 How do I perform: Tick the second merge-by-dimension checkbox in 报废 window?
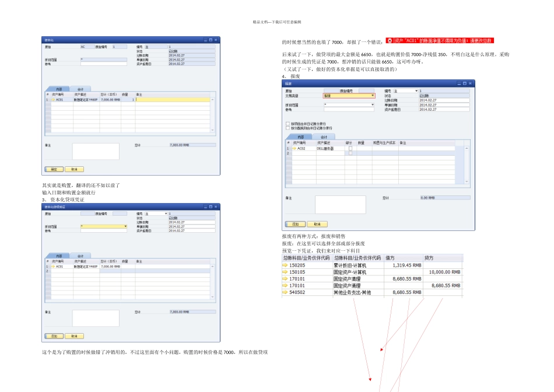[x=287, y=128]
